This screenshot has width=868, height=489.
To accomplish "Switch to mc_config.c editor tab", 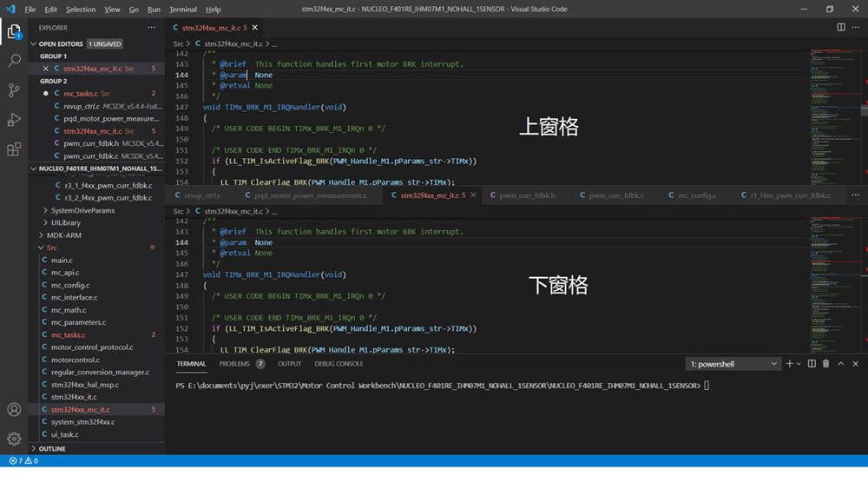I will tap(696, 195).
